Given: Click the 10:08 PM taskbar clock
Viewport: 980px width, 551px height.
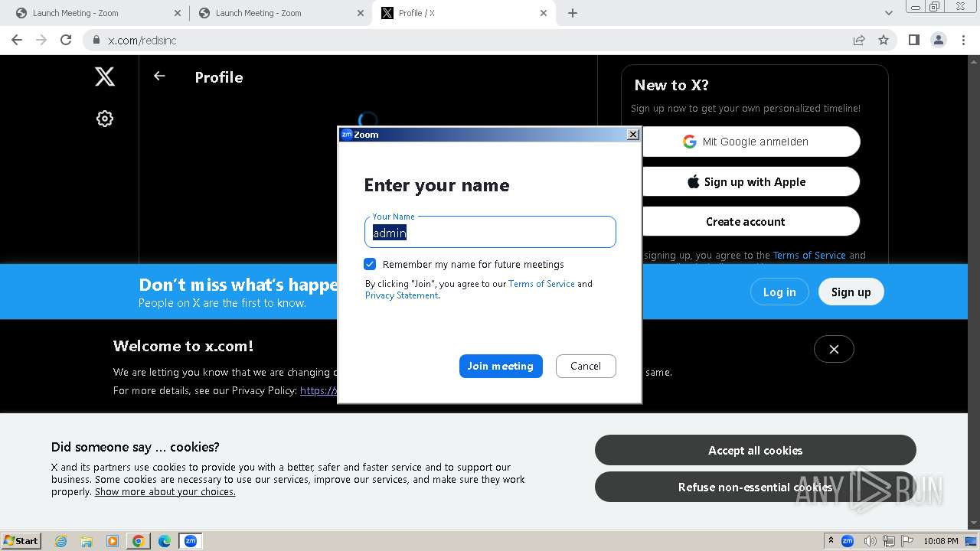Looking at the screenshot, I should click(941, 541).
